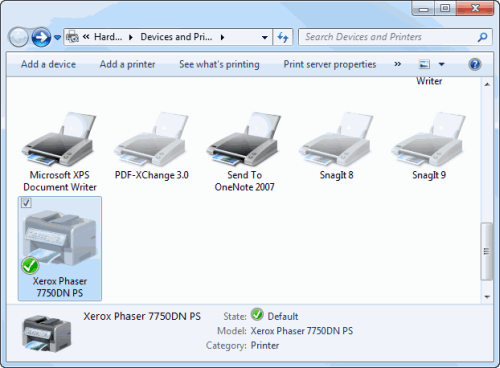
Task: Select the Send To OneNote 2007 printer
Action: [244, 152]
